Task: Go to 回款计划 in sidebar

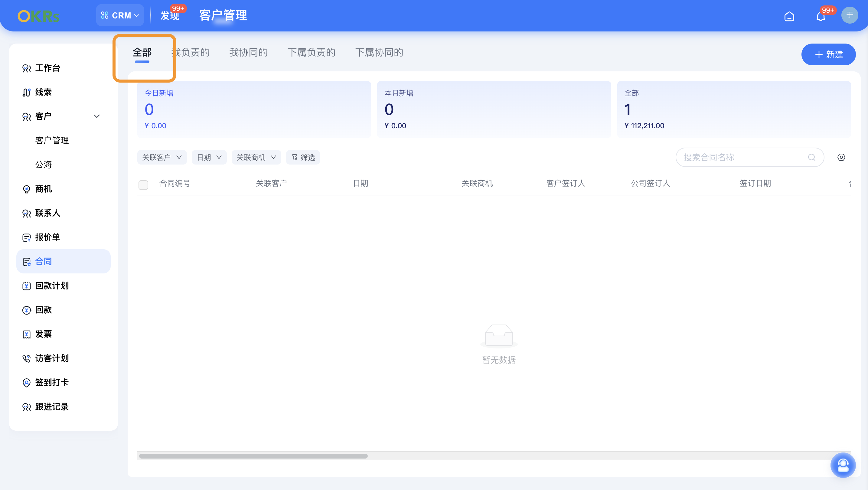Action: click(x=52, y=286)
